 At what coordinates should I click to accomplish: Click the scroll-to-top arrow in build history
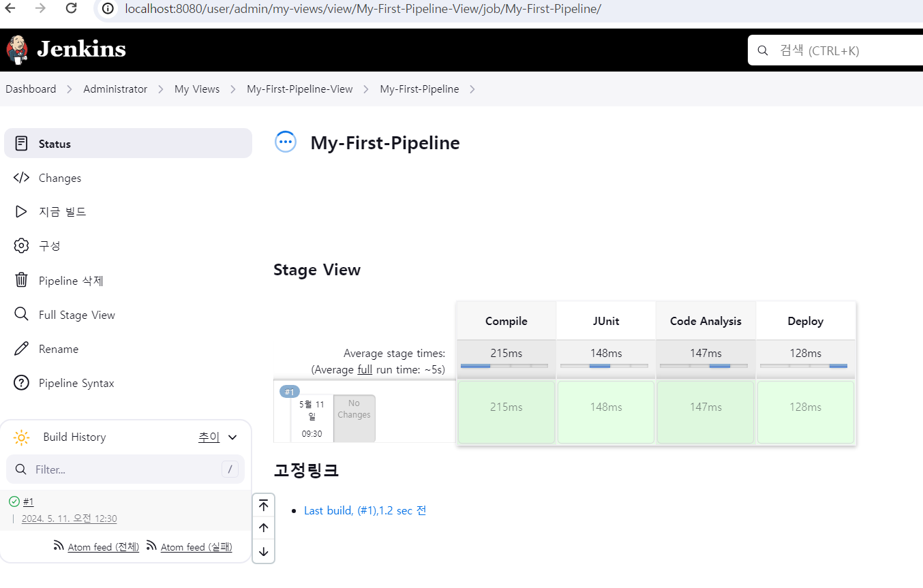click(264, 506)
